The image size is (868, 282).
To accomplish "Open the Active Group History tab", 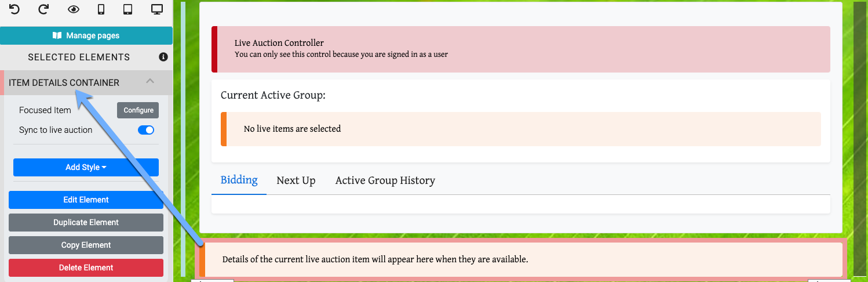I will tap(385, 180).
